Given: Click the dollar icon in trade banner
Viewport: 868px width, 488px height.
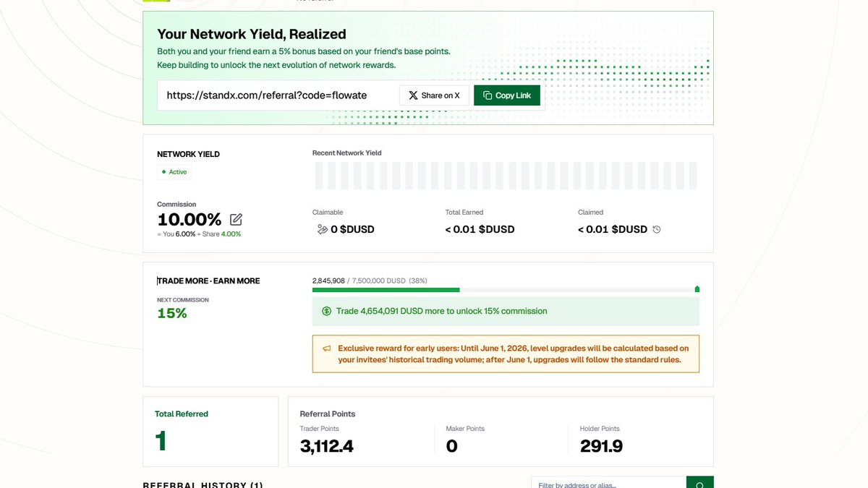Looking at the screenshot, I should 327,311.
